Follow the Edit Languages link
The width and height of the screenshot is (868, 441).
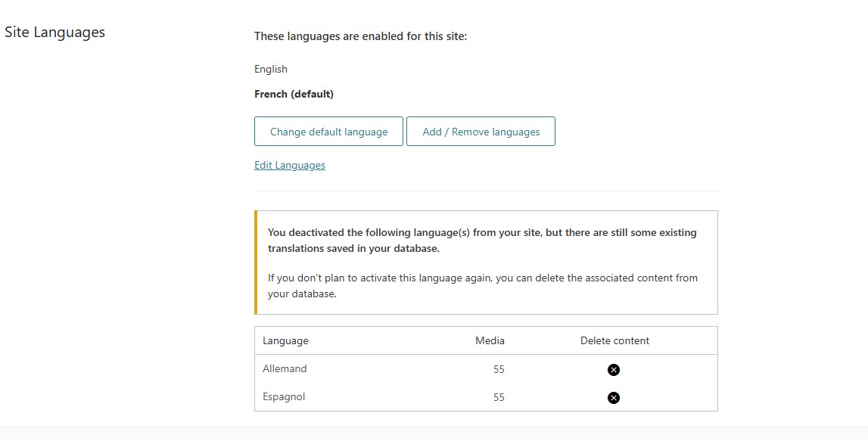289,166
